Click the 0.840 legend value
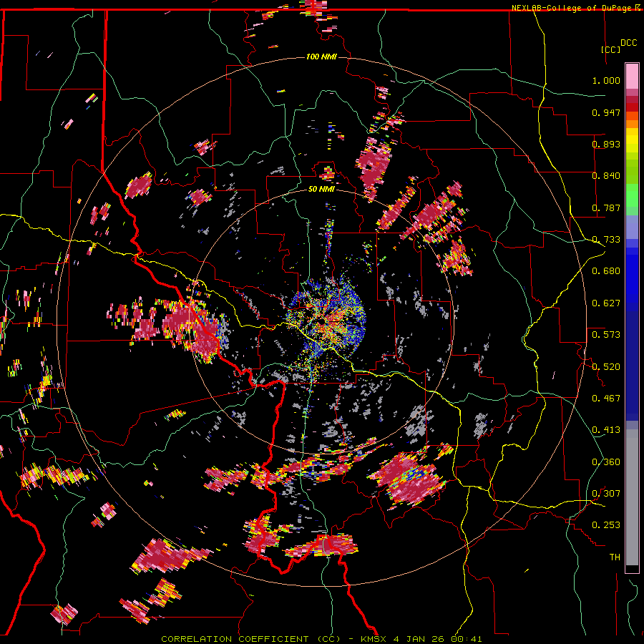This screenshot has width=644, height=644. click(606, 176)
